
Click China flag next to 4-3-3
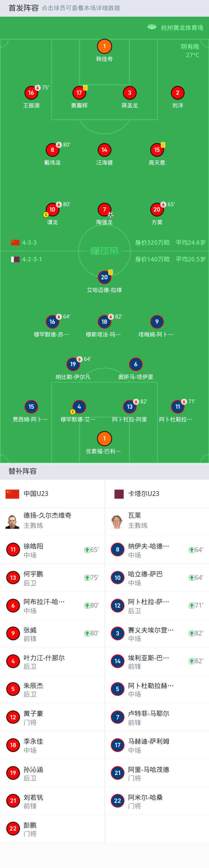tap(15, 243)
